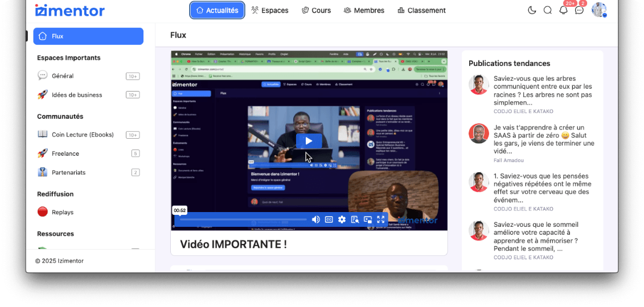
Task: Open the Cours tab
Action: coord(316,10)
